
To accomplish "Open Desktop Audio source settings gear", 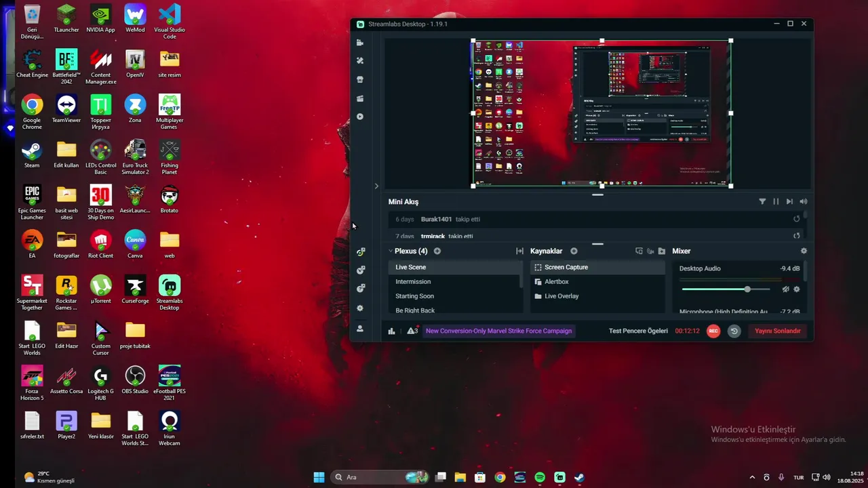I will point(797,289).
